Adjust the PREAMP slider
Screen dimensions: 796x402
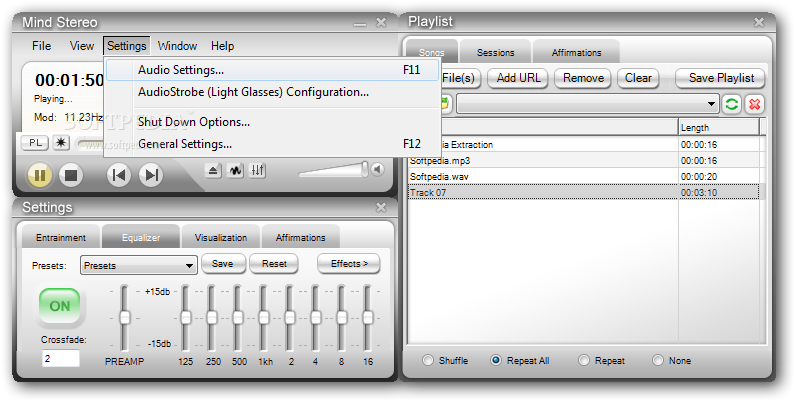tap(124, 318)
